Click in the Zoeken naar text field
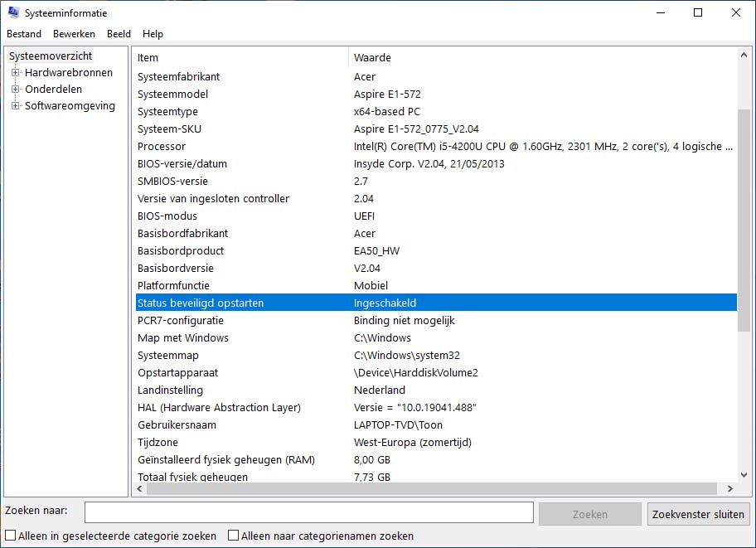 (x=308, y=513)
